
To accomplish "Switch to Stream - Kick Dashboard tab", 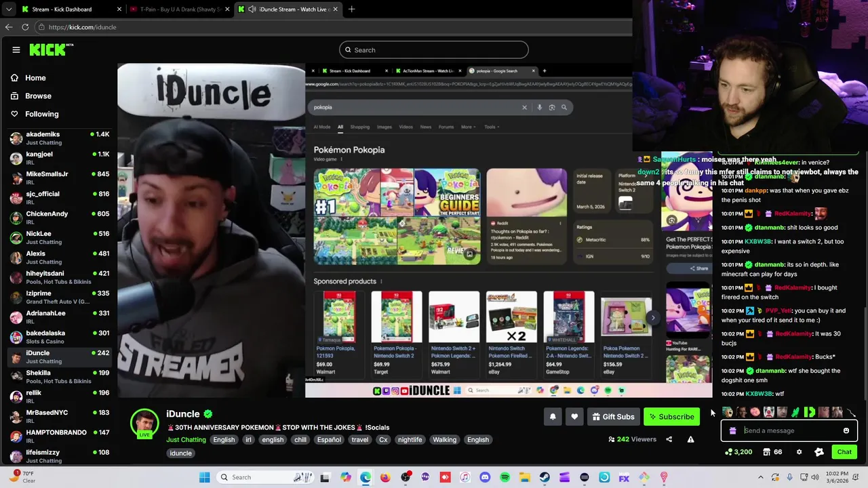I will coord(71,9).
